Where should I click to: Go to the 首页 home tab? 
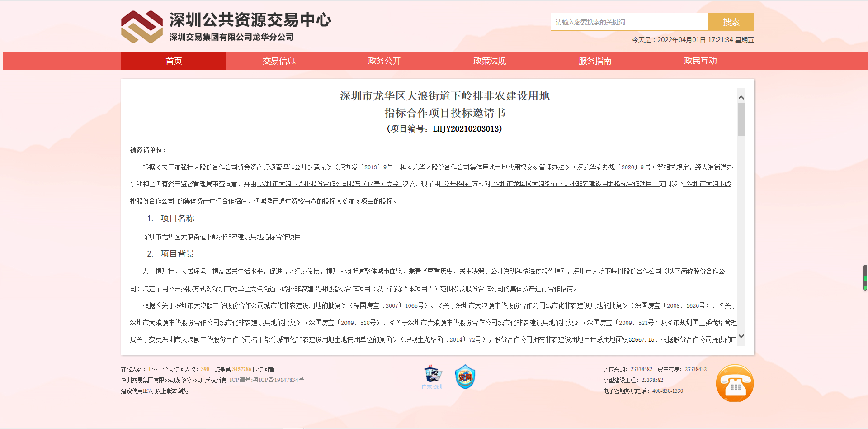click(x=174, y=61)
